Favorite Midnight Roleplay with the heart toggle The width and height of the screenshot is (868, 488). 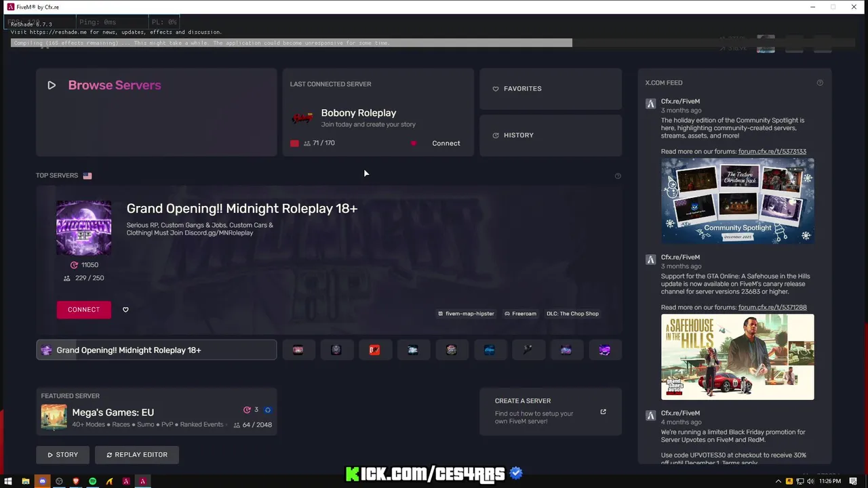pyautogui.click(x=125, y=310)
